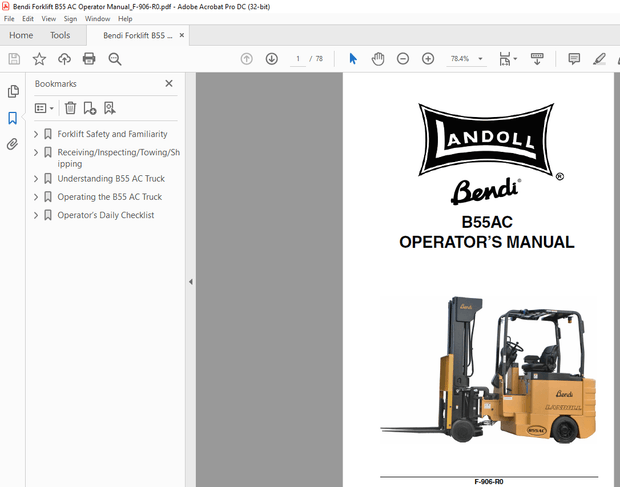Screen dimensions: 620x487
Task: Click the find current bookmark icon
Action: point(110,108)
